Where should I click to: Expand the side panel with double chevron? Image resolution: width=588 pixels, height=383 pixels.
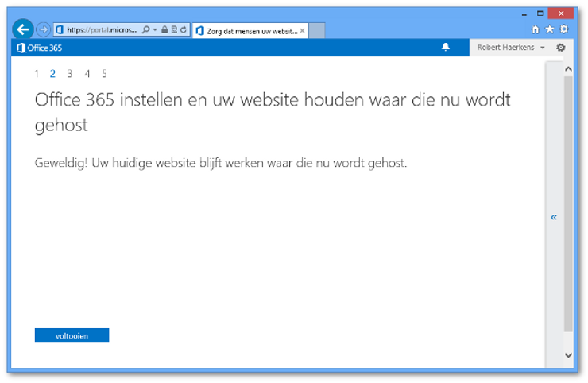[x=554, y=217]
